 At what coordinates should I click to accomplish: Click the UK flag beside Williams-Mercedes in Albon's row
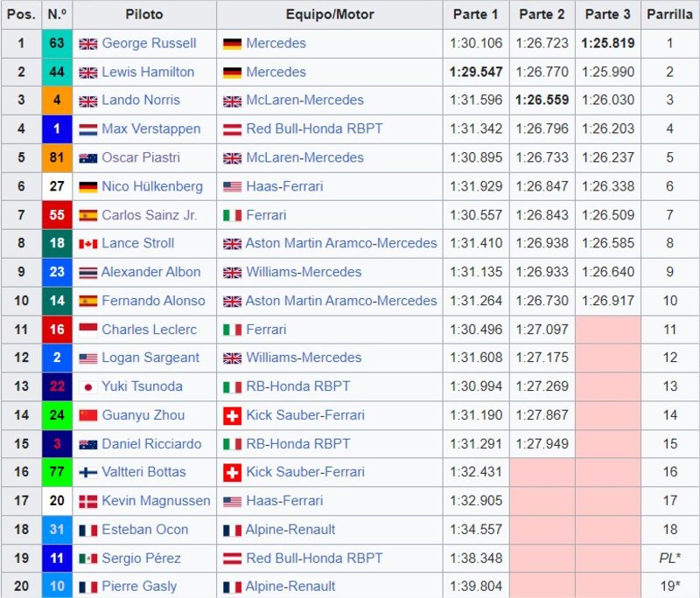[x=232, y=273]
